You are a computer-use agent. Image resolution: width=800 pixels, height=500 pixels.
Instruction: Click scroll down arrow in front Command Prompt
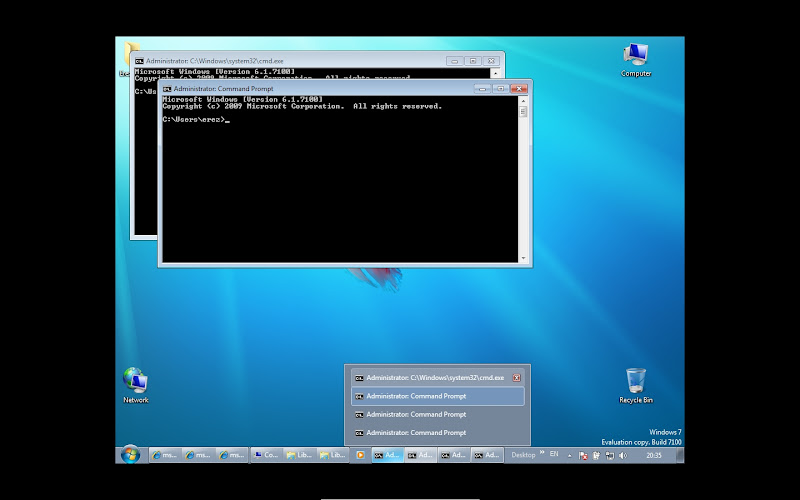523,258
